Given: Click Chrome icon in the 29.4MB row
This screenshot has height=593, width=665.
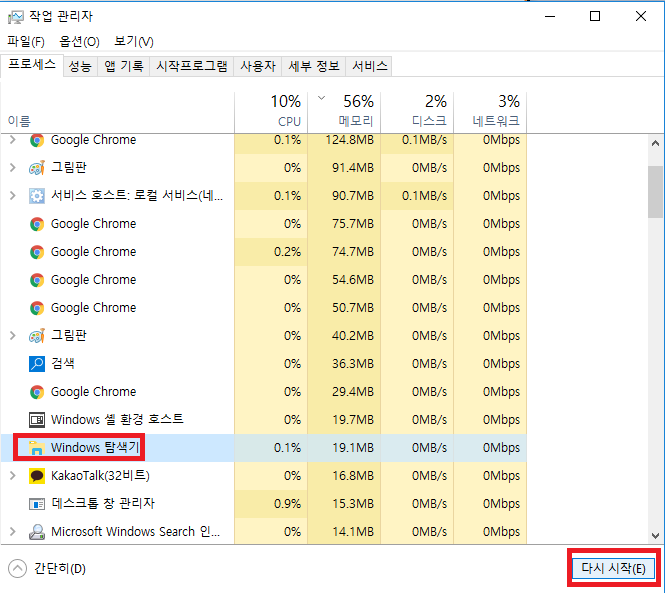Looking at the screenshot, I should (37, 392).
